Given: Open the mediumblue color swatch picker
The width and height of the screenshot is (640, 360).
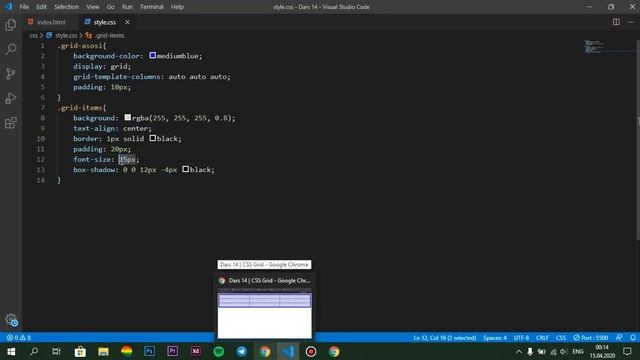Looking at the screenshot, I should pos(152,55).
